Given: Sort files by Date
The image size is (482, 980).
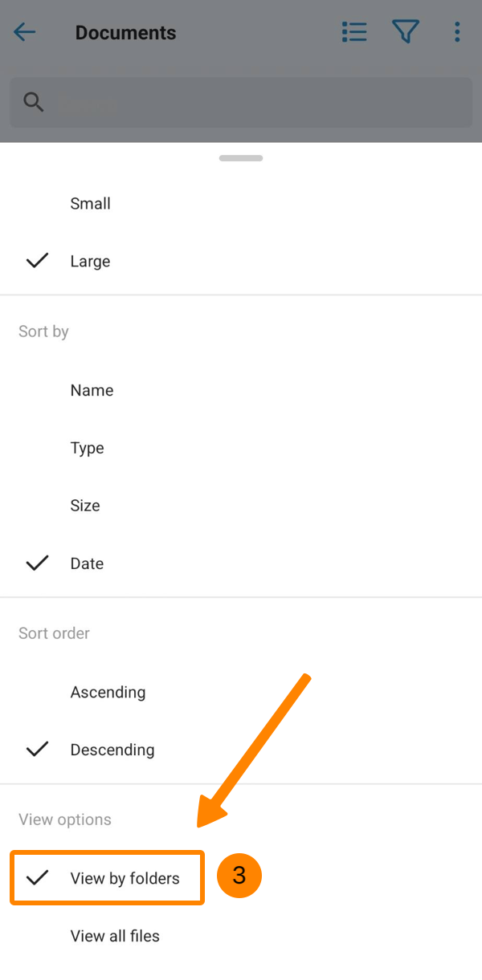Looking at the screenshot, I should (x=87, y=563).
